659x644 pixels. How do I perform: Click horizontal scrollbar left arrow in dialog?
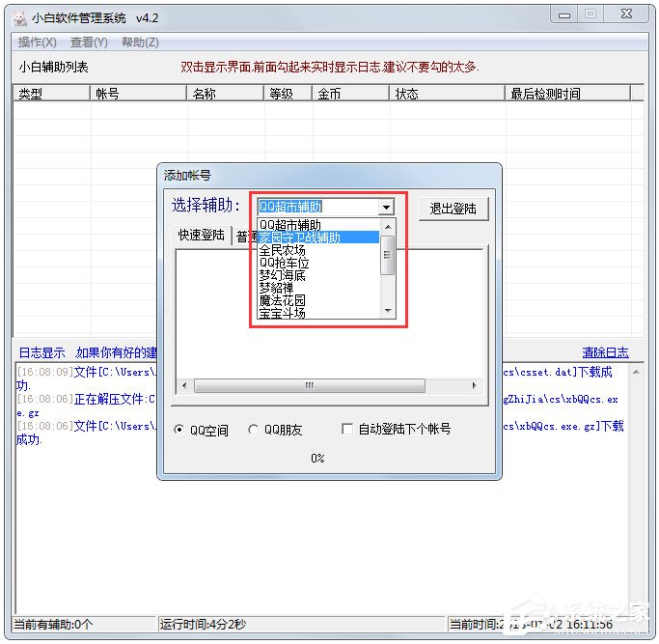click(184, 385)
